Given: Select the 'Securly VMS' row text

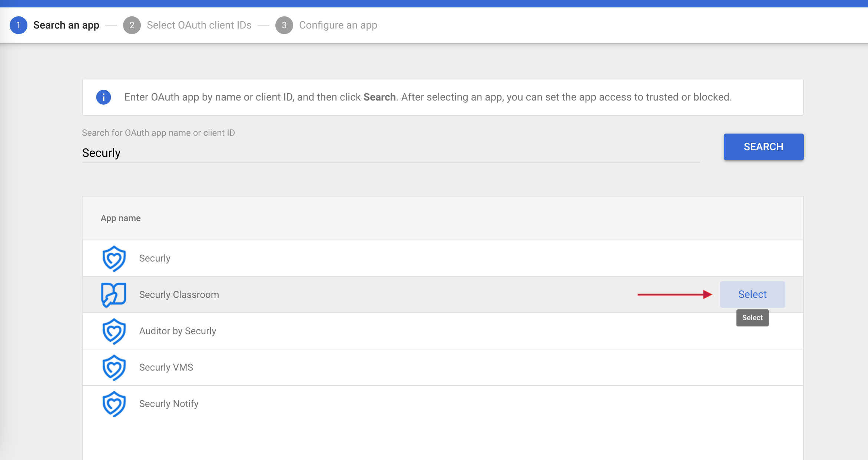Looking at the screenshot, I should 166,367.
